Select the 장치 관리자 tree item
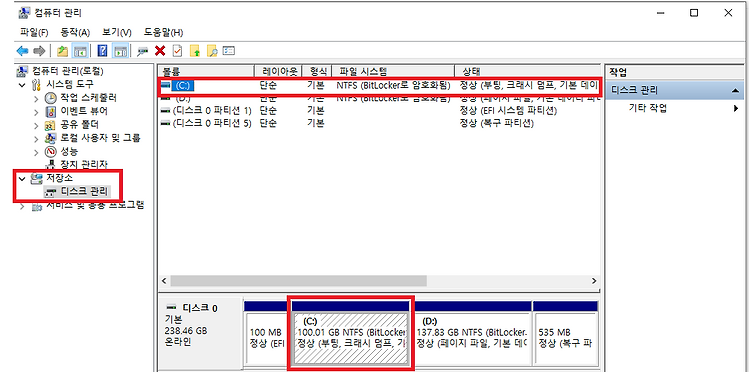Image resolution: width=750 pixels, height=372 pixels. (84, 165)
